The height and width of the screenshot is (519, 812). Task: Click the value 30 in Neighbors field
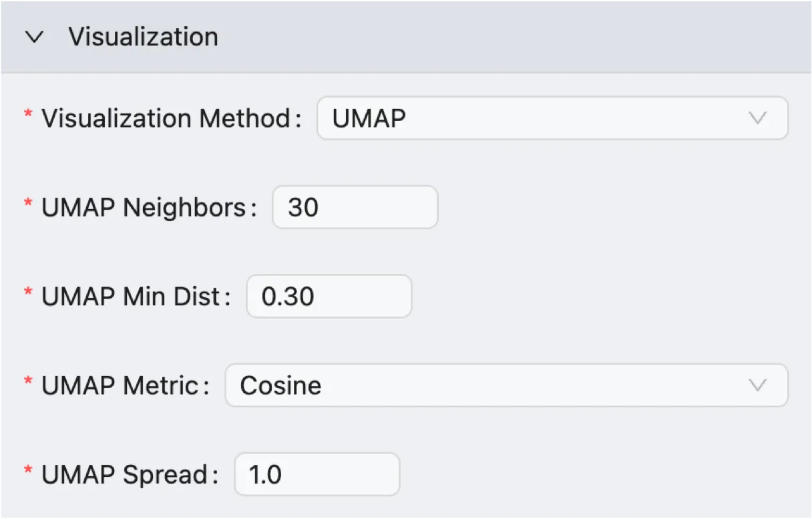point(306,207)
